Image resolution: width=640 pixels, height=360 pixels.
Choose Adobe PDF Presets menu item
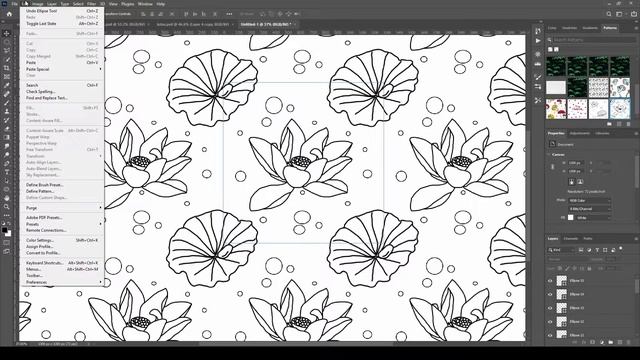(62, 218)
